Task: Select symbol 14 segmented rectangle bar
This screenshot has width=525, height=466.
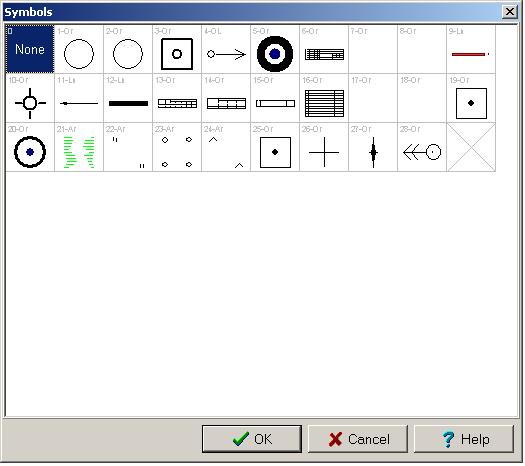Action: [226, 98]
